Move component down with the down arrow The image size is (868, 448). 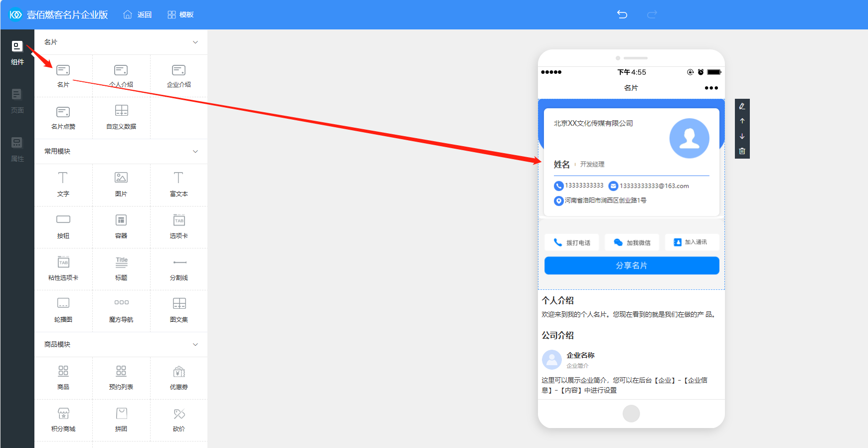742,136
